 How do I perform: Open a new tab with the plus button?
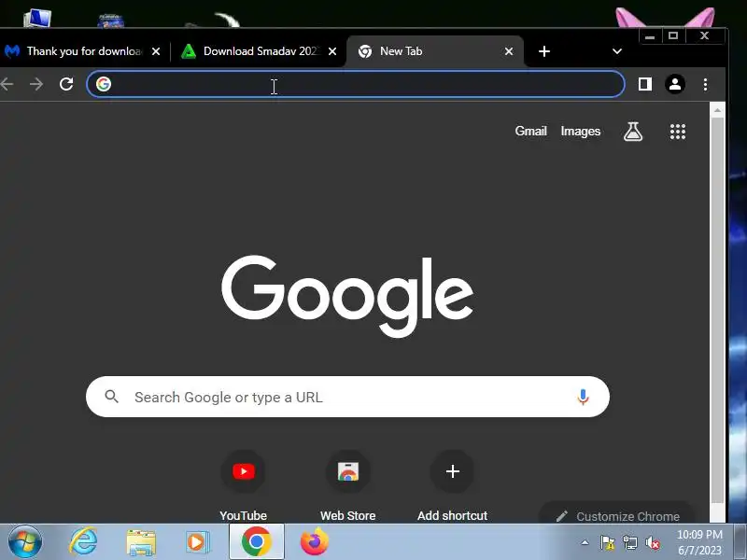click(x=544, y=51)
